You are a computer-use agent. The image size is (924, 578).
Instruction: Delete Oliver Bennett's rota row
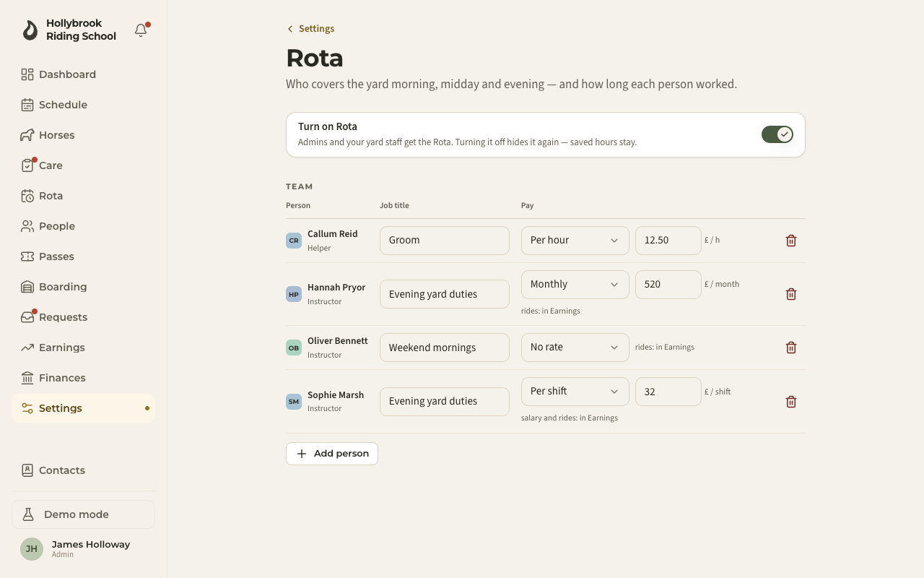coord(791,348)
